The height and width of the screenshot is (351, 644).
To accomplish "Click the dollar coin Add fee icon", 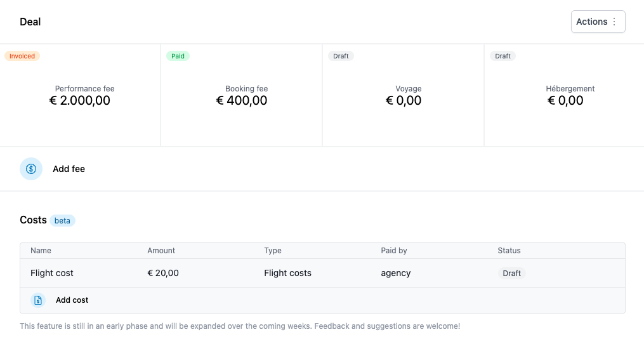I will coord(31,169).
